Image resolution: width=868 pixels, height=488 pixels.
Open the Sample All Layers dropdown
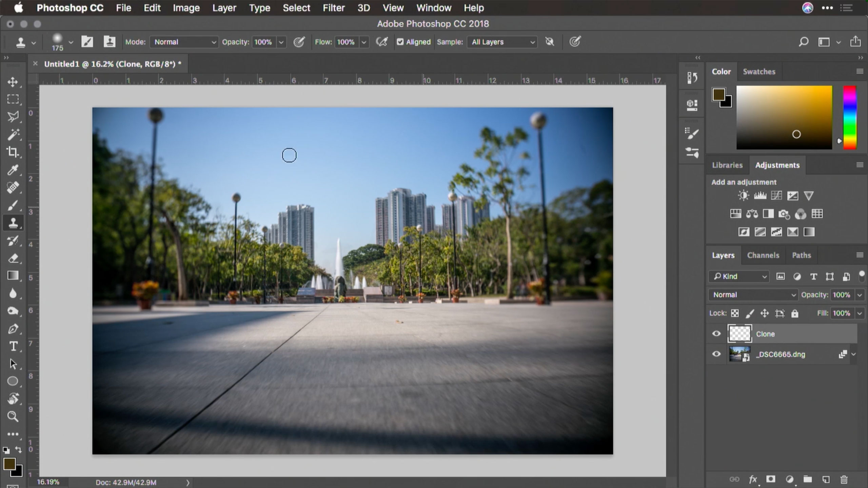tap(502, 42)
